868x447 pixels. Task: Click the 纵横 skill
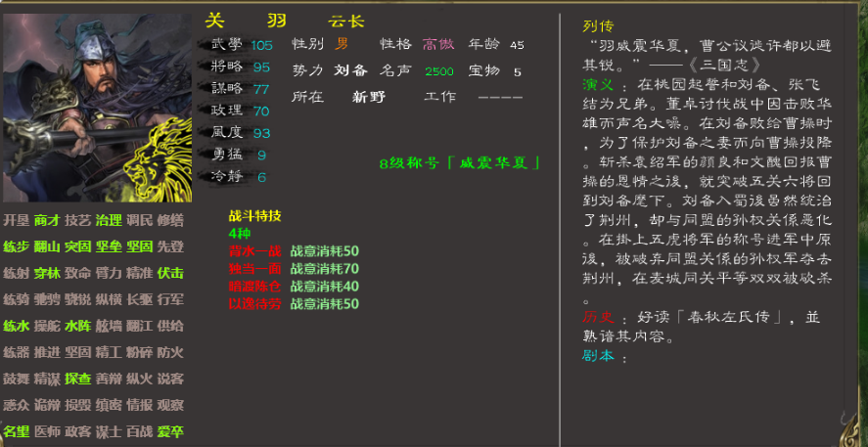pos(109,300)
